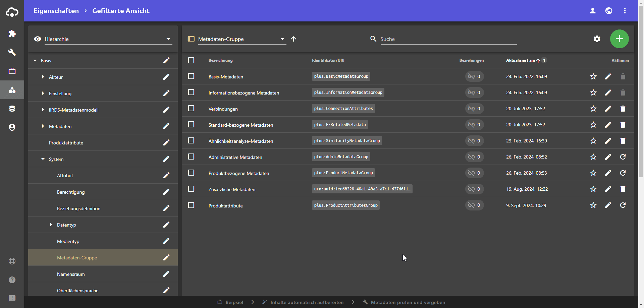Viewport: 644px width, 308px height.
Task: Mark Basis-Metadaten as favorite
Action: pyautogui.click(x=593, y=76)
